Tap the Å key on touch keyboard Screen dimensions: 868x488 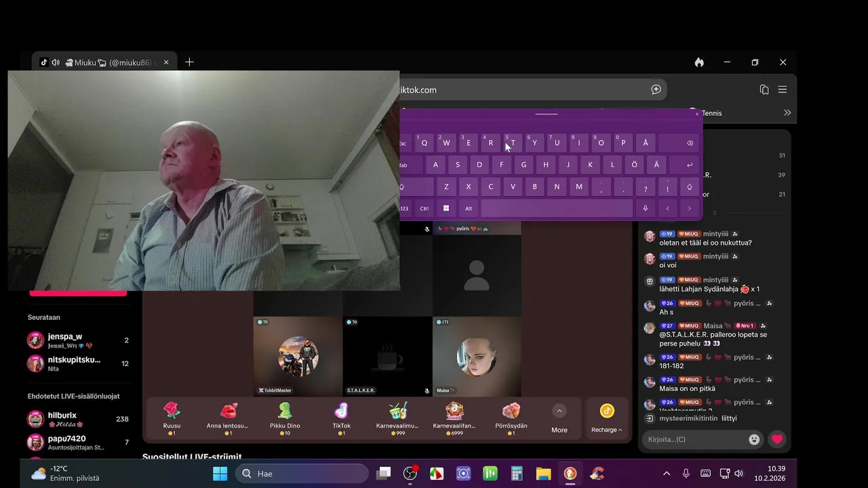click(645, 143)
